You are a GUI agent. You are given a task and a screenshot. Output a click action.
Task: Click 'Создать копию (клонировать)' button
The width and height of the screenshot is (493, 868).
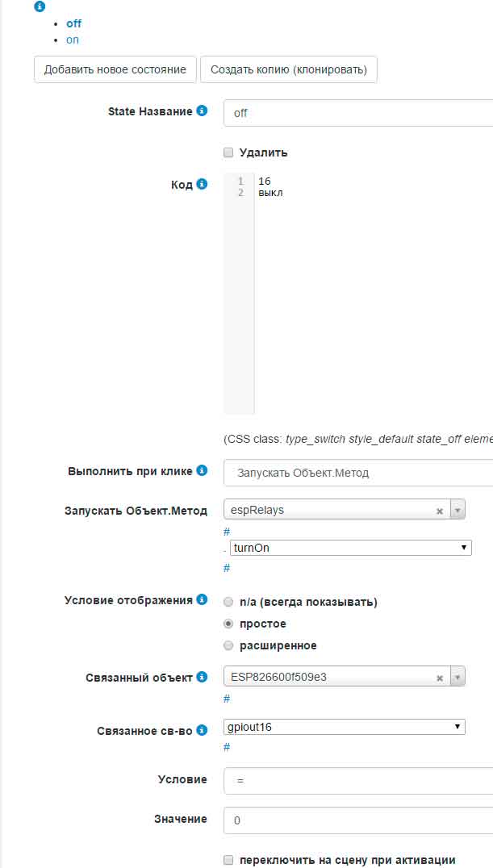click(x=289, y=69)
